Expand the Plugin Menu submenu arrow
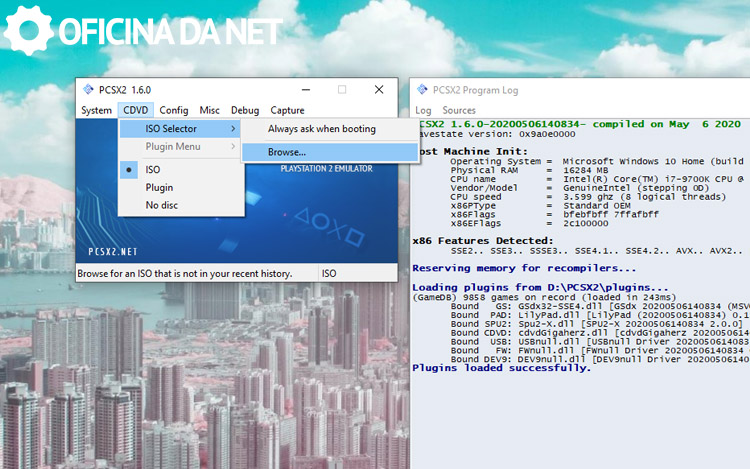Screen dimensions: 750x469 pos(233,146)
